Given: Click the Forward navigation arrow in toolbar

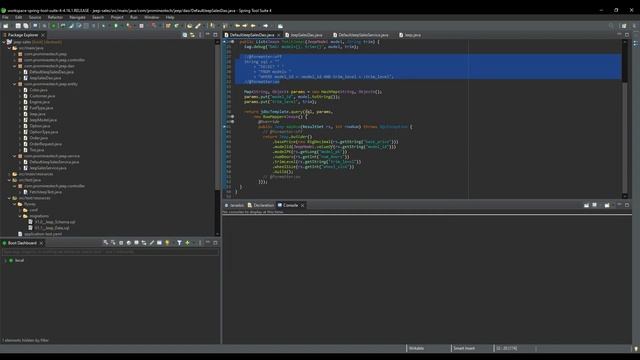Looking at the screenshot, I should [265, 26].
